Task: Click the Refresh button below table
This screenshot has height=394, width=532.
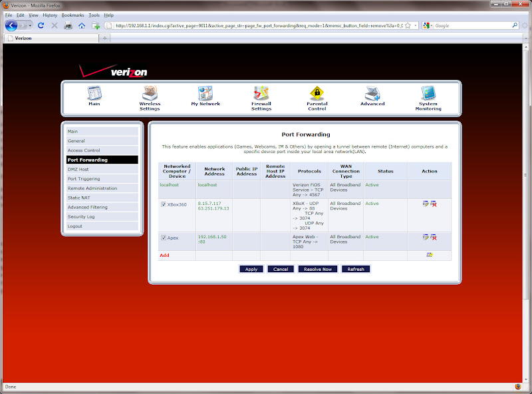Action: pos(356,269)
